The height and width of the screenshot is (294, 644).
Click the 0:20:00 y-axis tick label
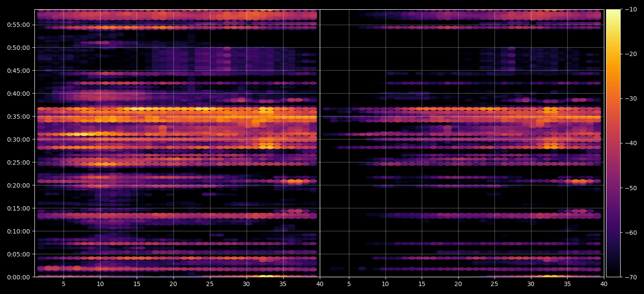click(x=19, y=185)
